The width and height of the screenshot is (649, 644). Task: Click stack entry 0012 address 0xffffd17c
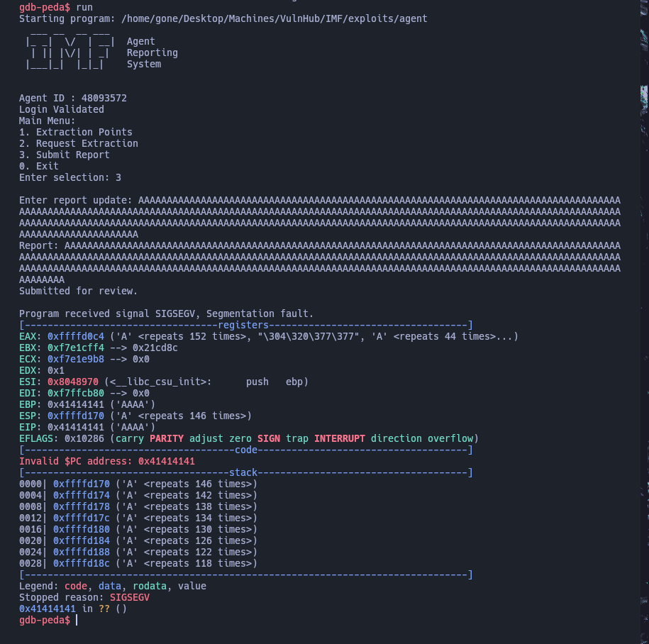(82, 518)
